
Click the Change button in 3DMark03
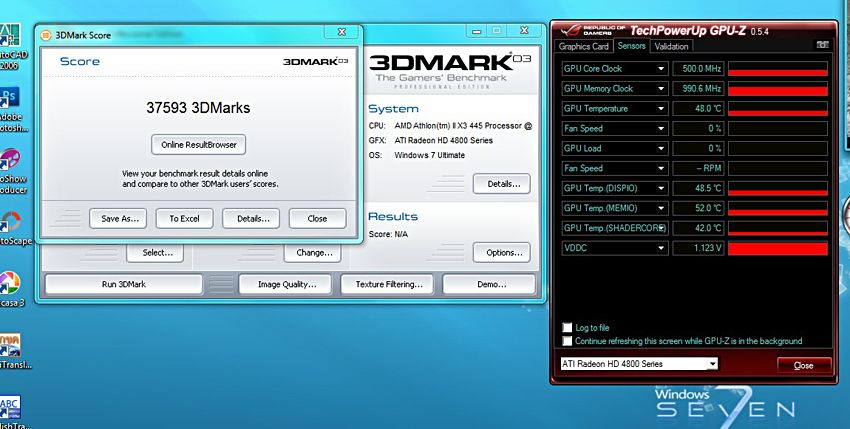(312, 252)
